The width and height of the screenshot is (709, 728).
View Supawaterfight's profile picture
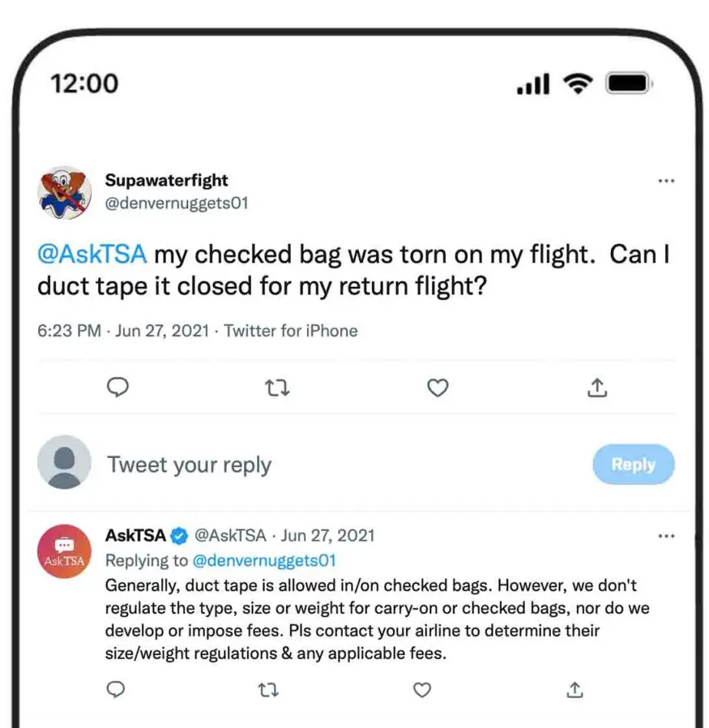(x=64, y=193)
